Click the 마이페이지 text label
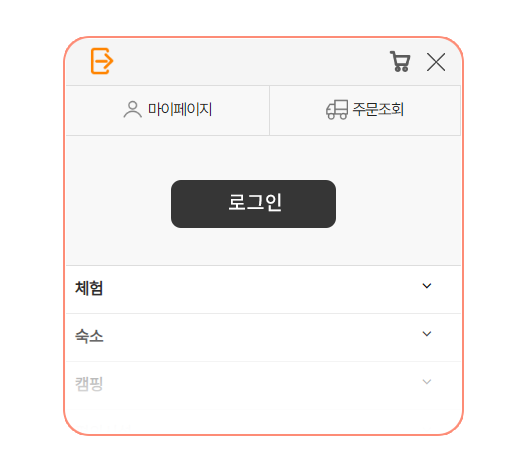This screenshot has width=520, height=474. (x=180, y=109)
